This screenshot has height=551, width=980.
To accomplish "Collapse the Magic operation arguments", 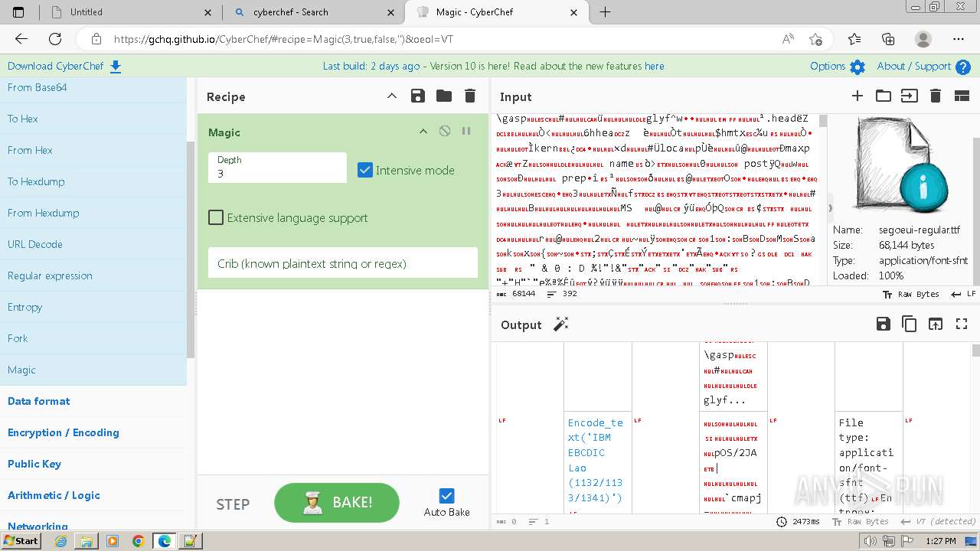I will click(423, 132).
